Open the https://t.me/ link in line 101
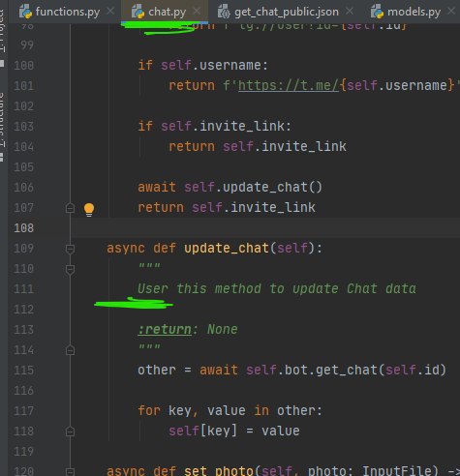 tap(289, 86)
